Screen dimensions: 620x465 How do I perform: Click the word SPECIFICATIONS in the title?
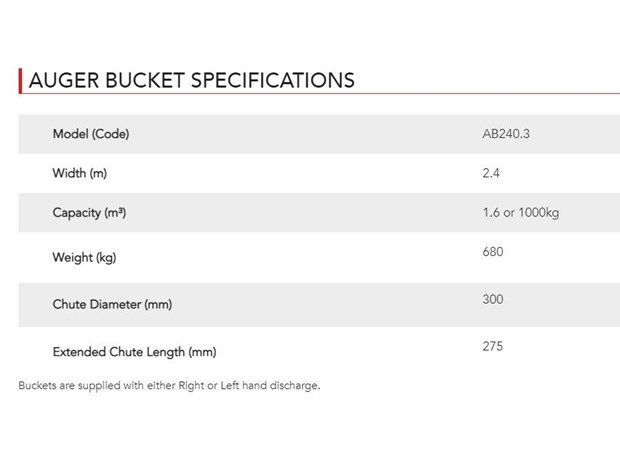273,80
